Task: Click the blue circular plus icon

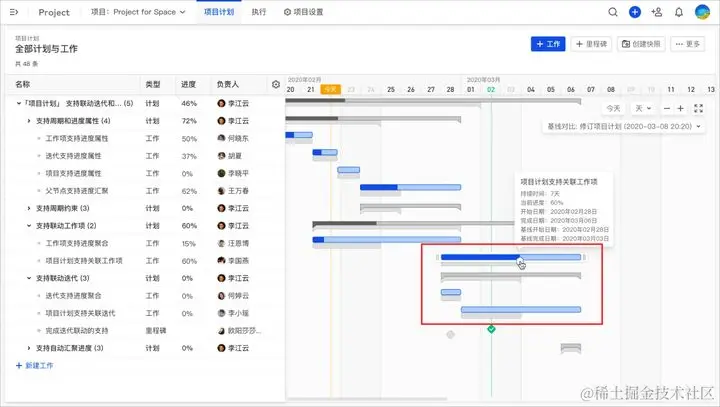Action: click(635, 12)
